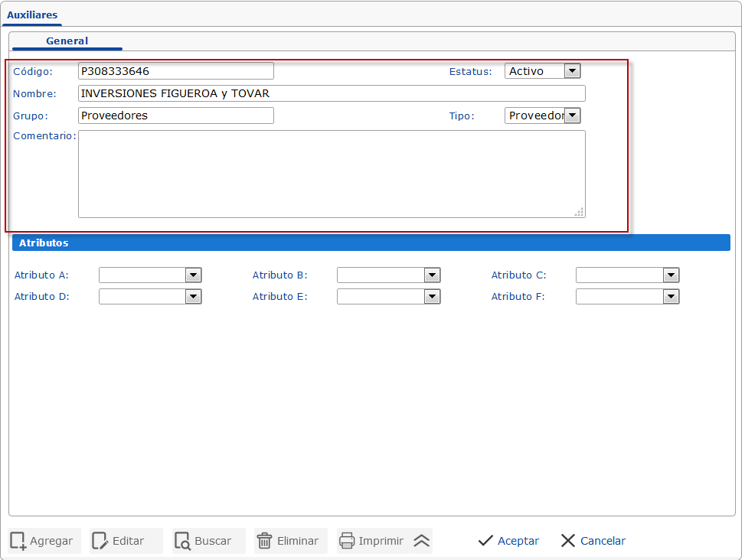Click the Eliminar trash icon

point(269,541)
